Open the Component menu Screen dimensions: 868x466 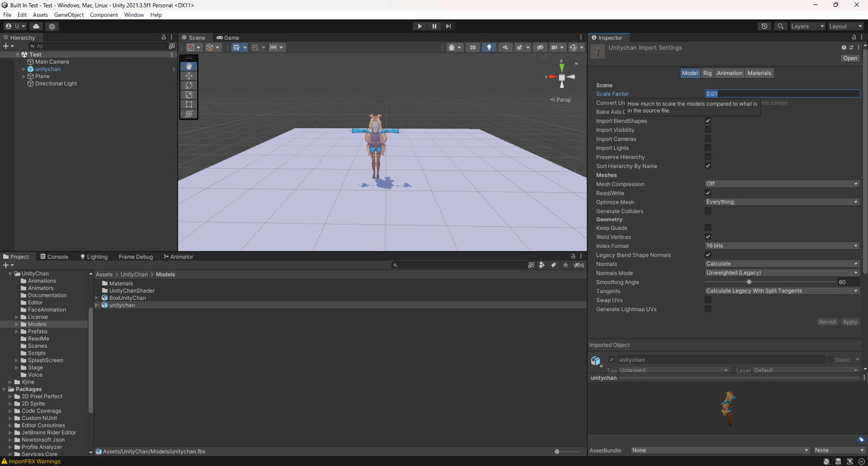[104, 15]
